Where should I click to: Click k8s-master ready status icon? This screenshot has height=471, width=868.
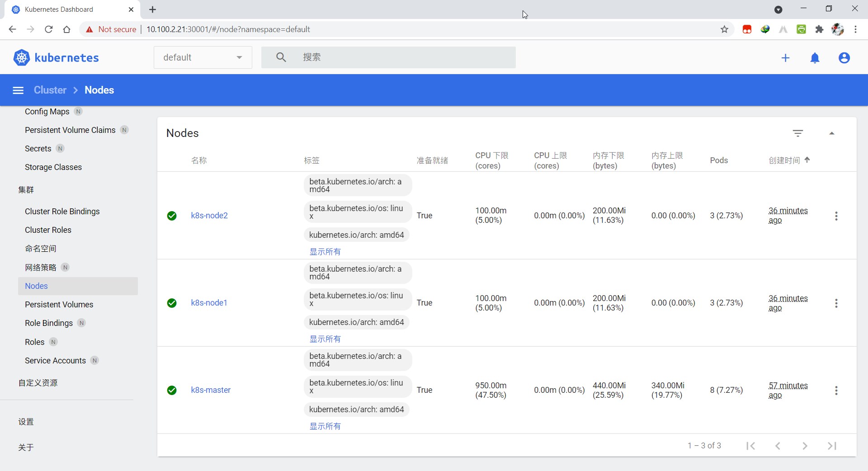[x=172, y=390]
